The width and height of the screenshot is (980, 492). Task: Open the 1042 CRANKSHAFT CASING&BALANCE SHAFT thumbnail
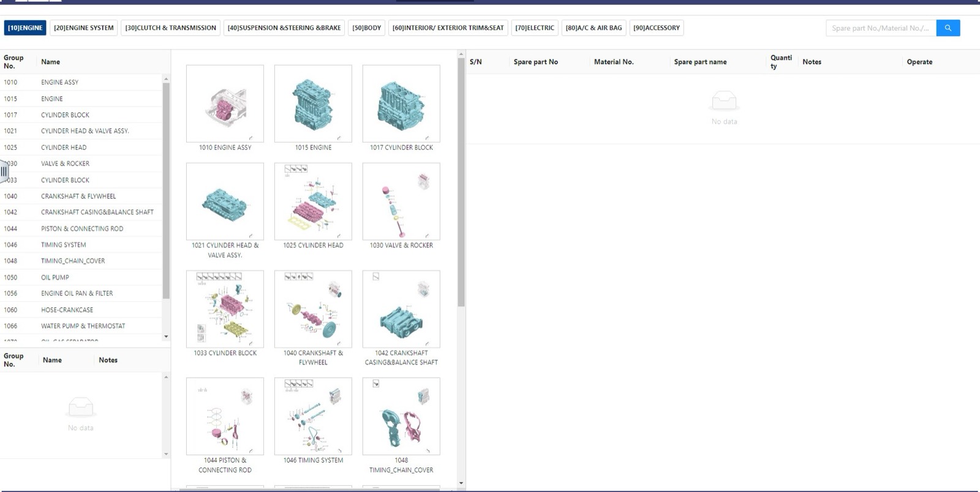pyautogui.click(x=401, y=309)
